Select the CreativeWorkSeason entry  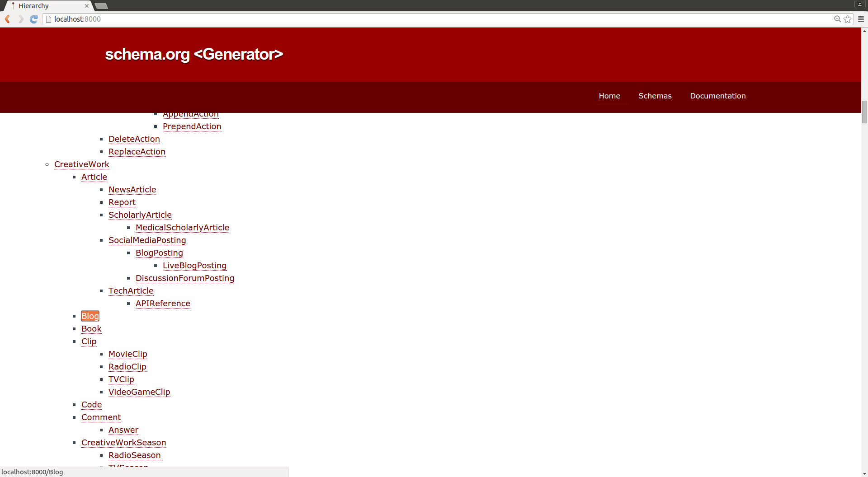[123, 443]
